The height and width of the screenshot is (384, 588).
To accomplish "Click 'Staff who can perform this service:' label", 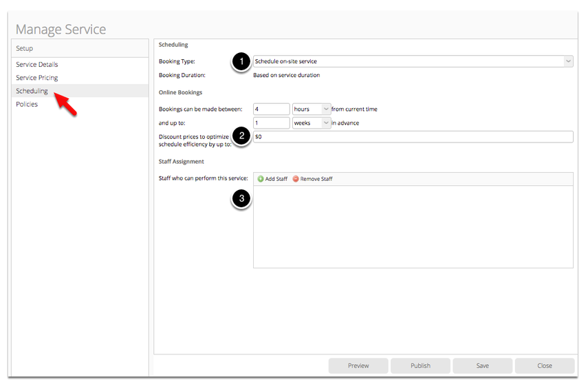I will pos(204,178).
